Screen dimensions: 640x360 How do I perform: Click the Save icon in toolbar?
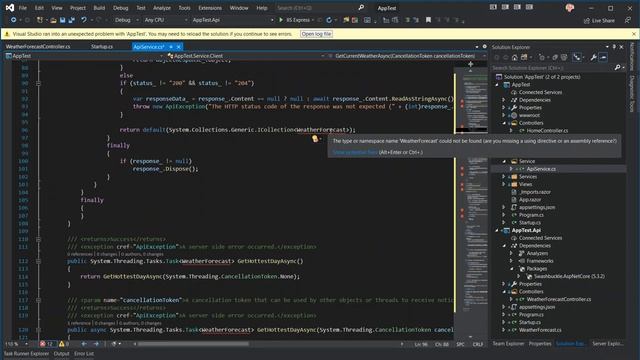pos(62,20)
